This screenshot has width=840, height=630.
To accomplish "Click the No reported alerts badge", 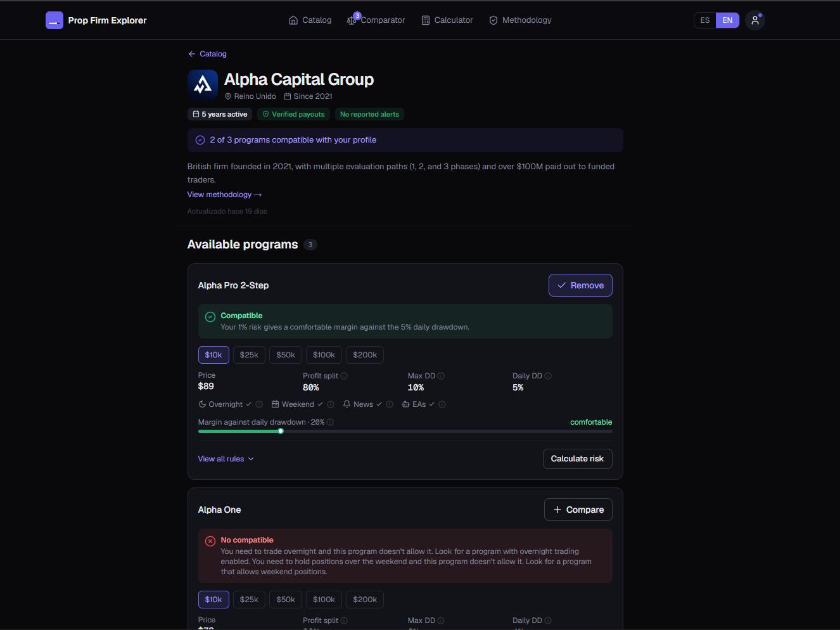I will 369,114.
